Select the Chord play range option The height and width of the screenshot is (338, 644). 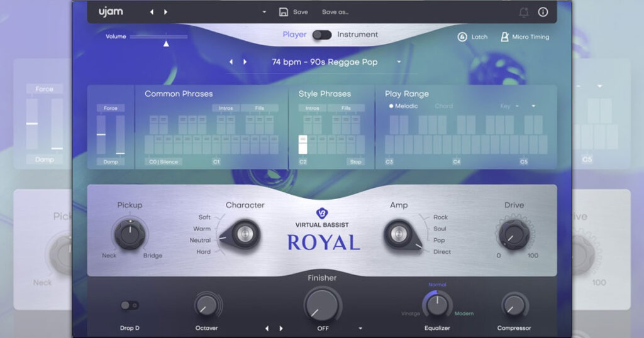coord(443,106)
